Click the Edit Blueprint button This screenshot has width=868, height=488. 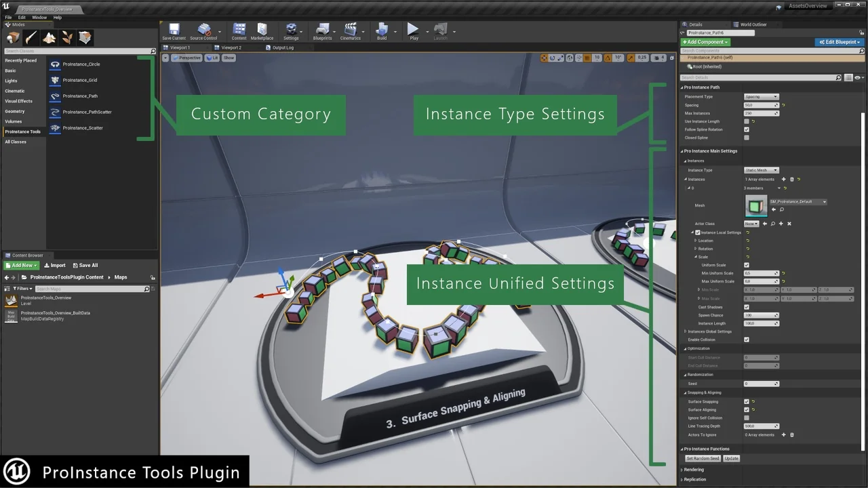(839, 41)
